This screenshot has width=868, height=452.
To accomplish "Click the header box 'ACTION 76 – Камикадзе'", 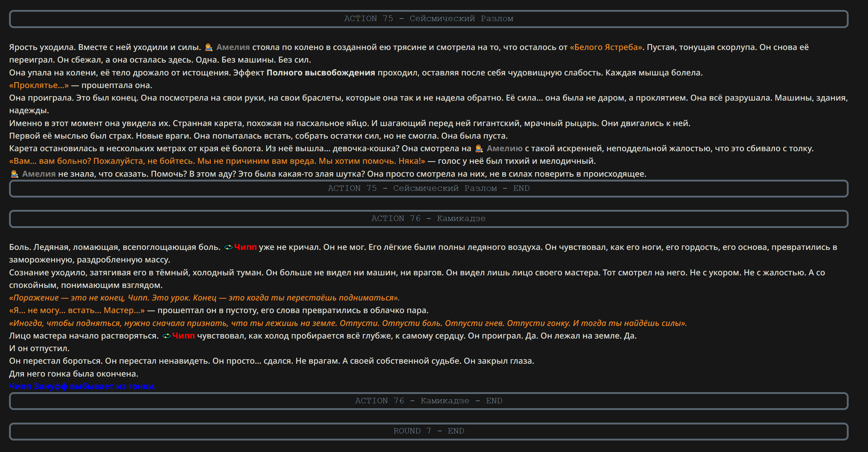I will (428, 219).
